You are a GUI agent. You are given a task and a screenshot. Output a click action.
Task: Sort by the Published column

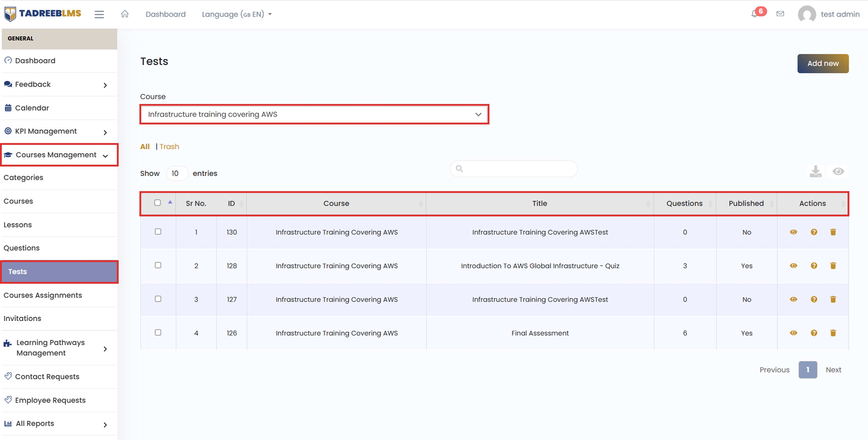pyautogui.click(x=746, y=203)
